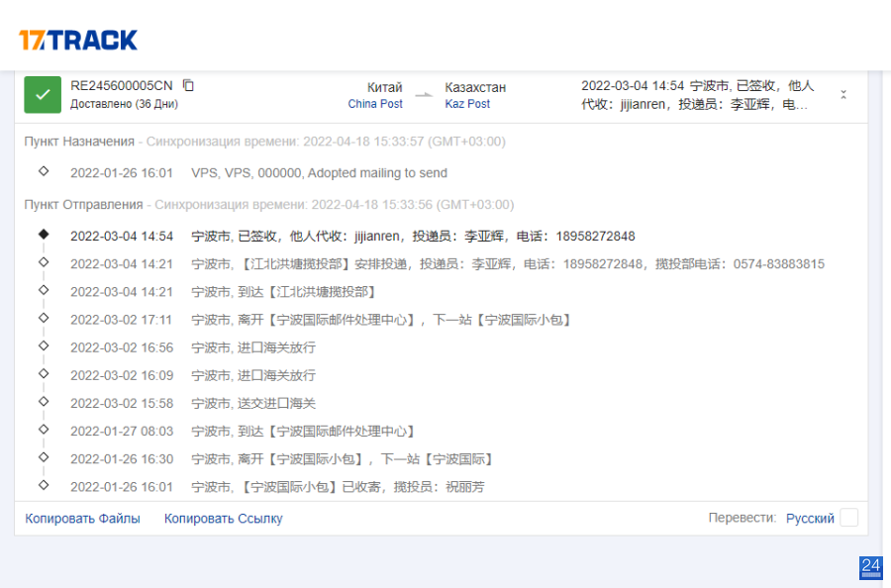The height and width of the screenshot is (588, 891).
Task: Open the Русский translation language dropdown
Action: click(x=810, y=518)
